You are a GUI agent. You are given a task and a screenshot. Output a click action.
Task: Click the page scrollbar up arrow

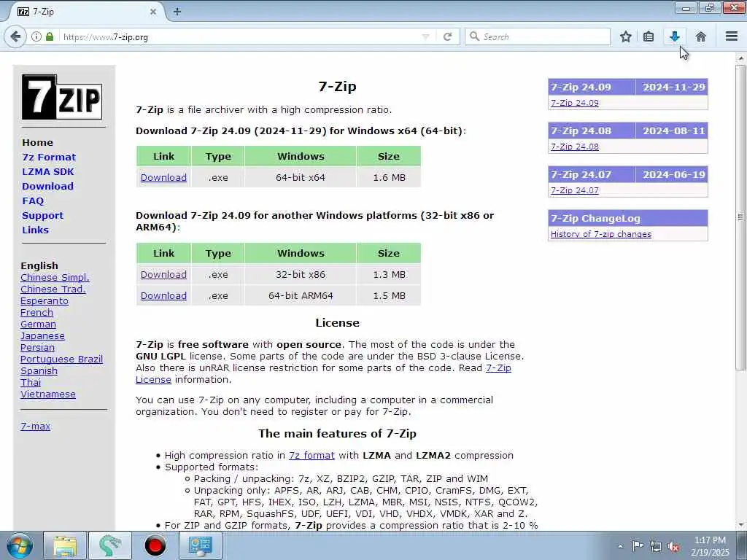740,58
